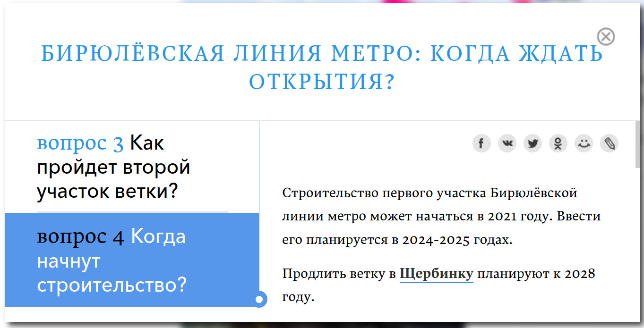Click the "вопрос 4" label in the highlighted item

tap(80, 236)
